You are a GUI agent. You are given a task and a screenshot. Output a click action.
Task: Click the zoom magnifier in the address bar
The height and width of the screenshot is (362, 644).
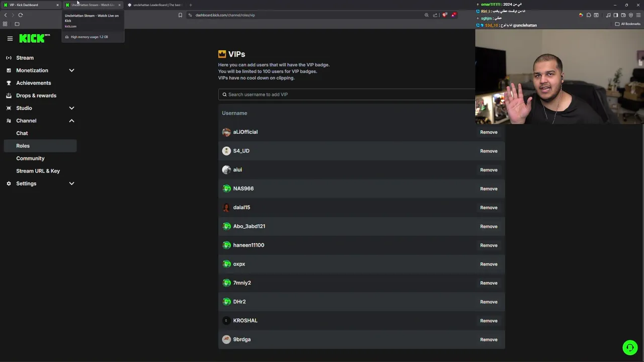(427, 15)
